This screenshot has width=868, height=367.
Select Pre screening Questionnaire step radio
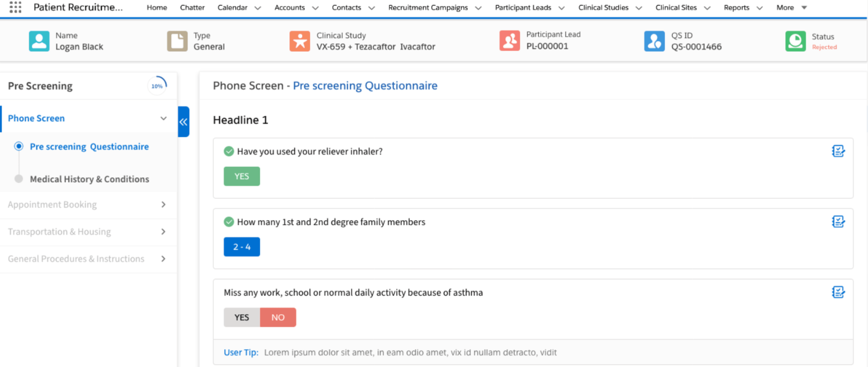click(19, 146)
